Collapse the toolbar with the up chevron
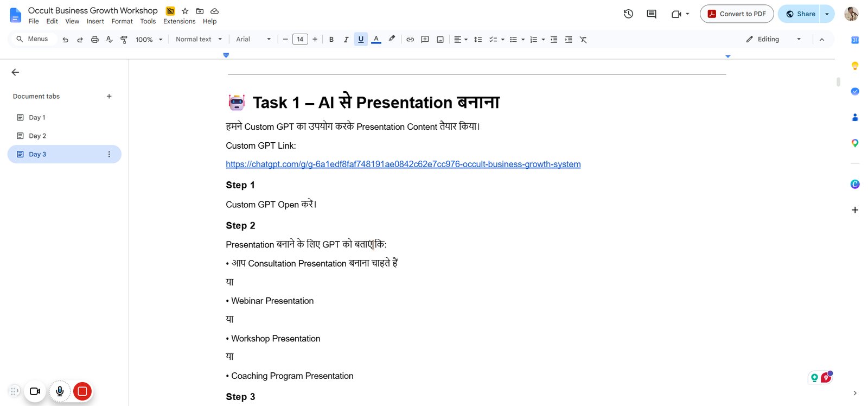The width and height of the screenshot is (868, 406). click(x=822, y=40)
